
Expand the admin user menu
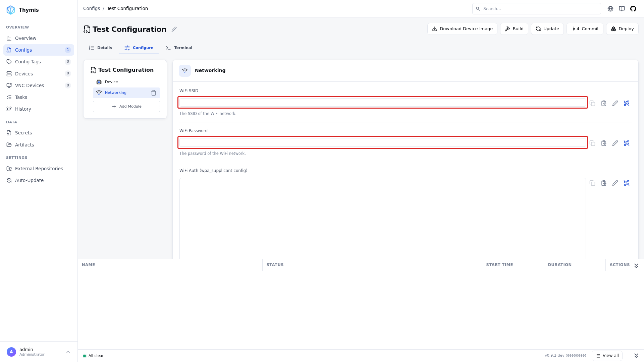pyautogui.click(x=68, y=352)
